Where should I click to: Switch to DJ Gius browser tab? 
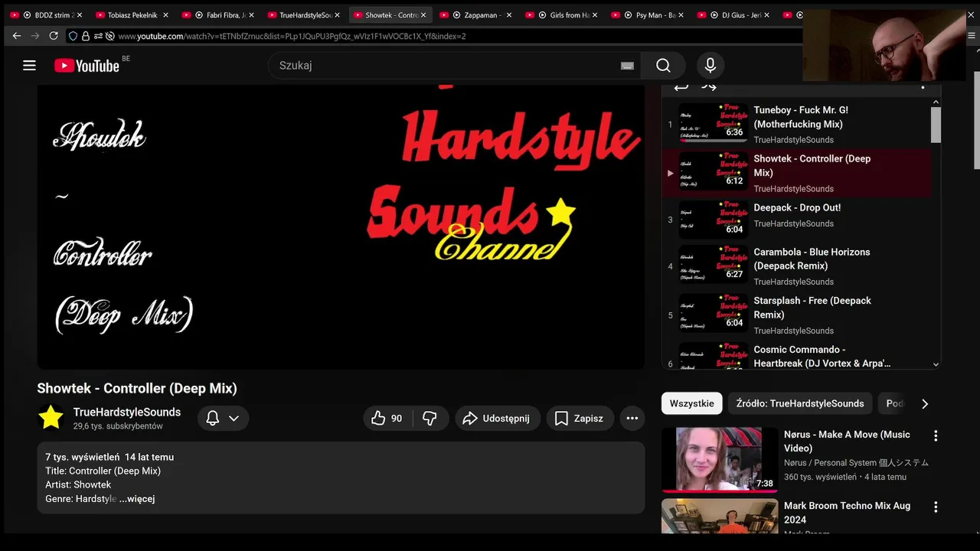733,15
